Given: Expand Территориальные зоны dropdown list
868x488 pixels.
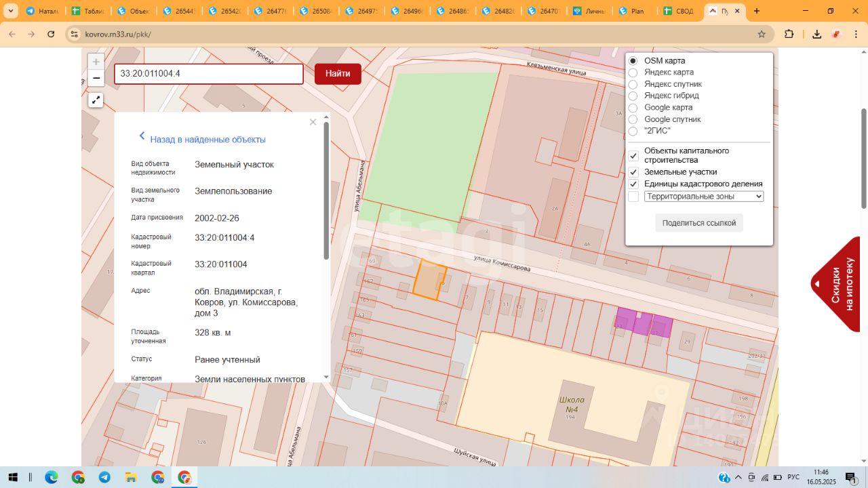Looking at the screenshot, I should tap(703, 197).
